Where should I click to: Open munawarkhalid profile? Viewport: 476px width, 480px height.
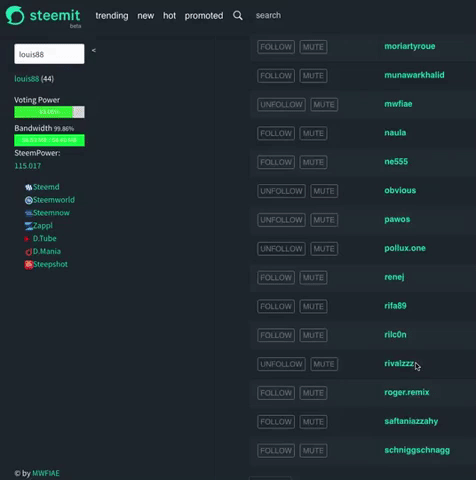(x=414, y=75)
